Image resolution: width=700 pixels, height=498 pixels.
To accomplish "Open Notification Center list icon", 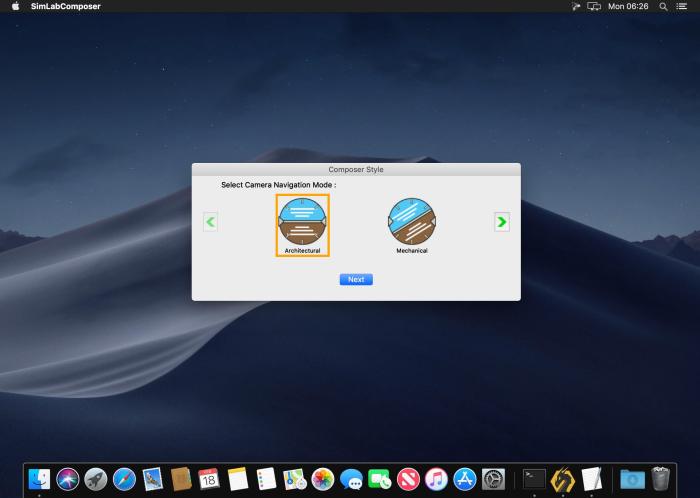I will coord(682,6).
